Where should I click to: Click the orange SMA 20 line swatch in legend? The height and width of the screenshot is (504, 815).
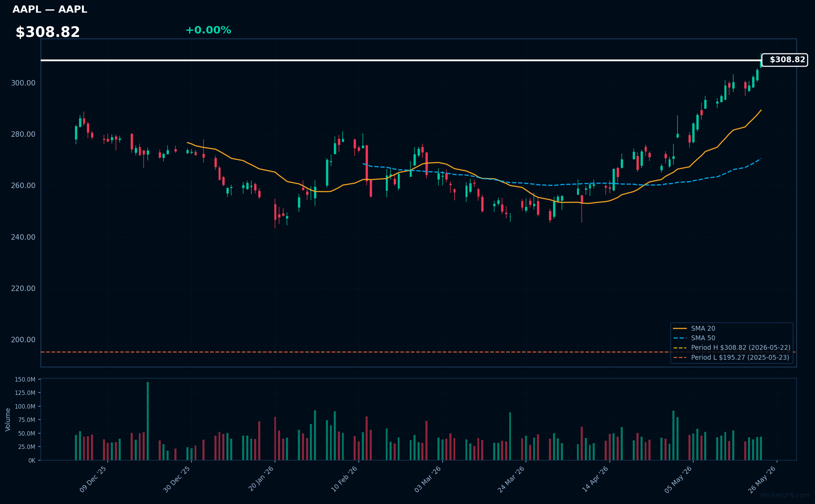pyautogui.click(x=680, y=329)
